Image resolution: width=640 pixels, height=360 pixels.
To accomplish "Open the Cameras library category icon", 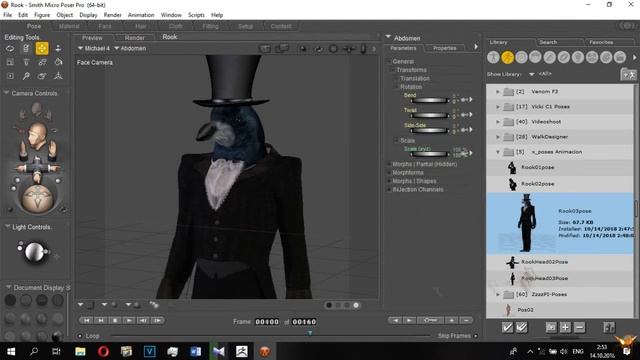I will click(x=592, y=58).
